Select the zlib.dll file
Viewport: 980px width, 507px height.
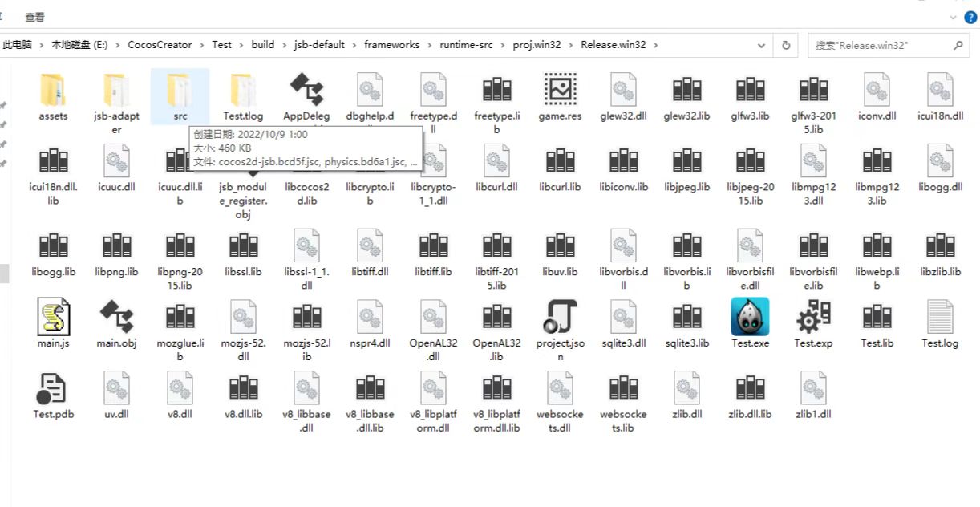(x=687, y=395)
